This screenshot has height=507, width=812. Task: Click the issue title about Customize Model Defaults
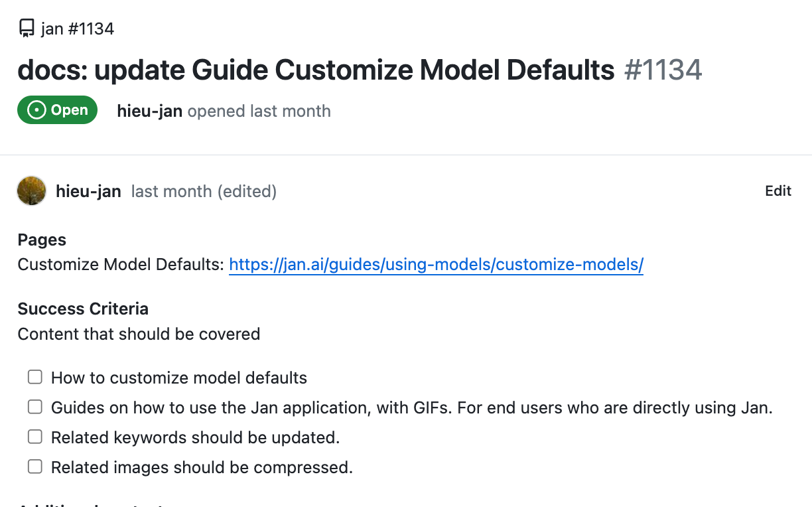316,70
